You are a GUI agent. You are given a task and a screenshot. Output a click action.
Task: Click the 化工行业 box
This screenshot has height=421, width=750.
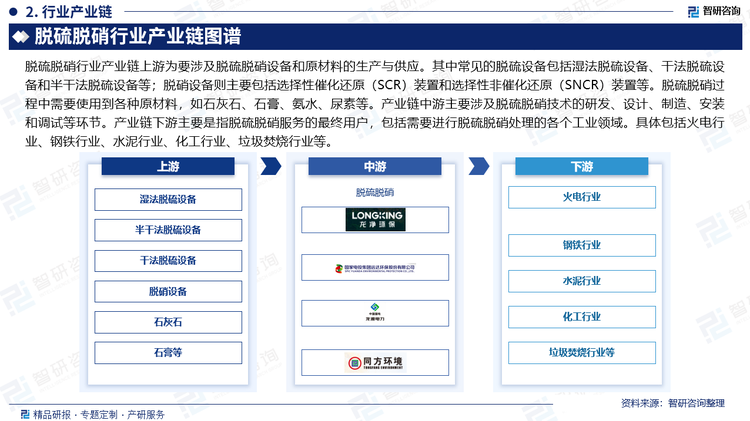coord(582,317)
